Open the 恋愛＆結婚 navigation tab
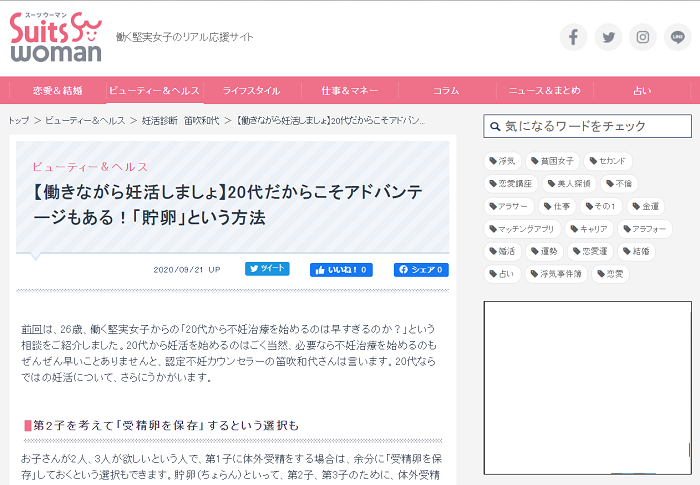This screenshot has height=485, width=700. pos(58,90)
